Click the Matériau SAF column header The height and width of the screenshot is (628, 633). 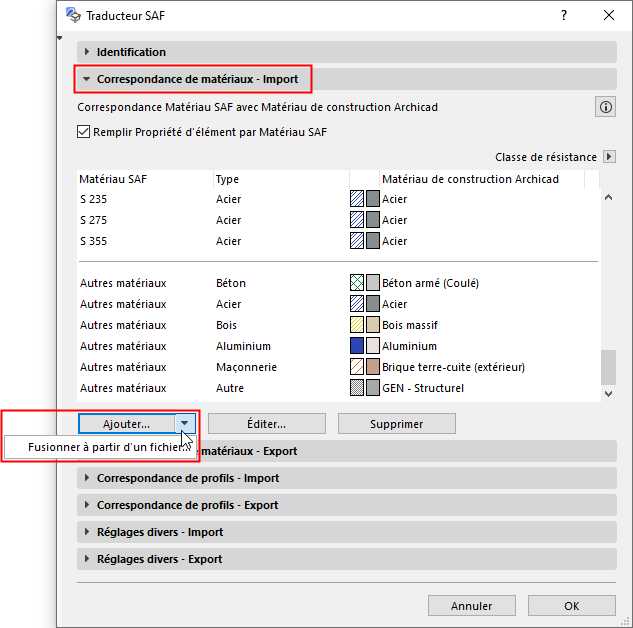coord(145,179)
